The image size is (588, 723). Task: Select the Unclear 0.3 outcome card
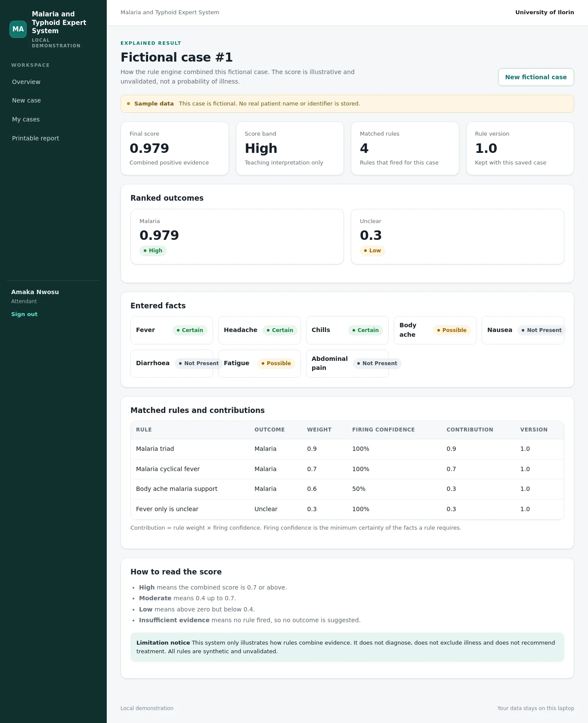point(458,237)
